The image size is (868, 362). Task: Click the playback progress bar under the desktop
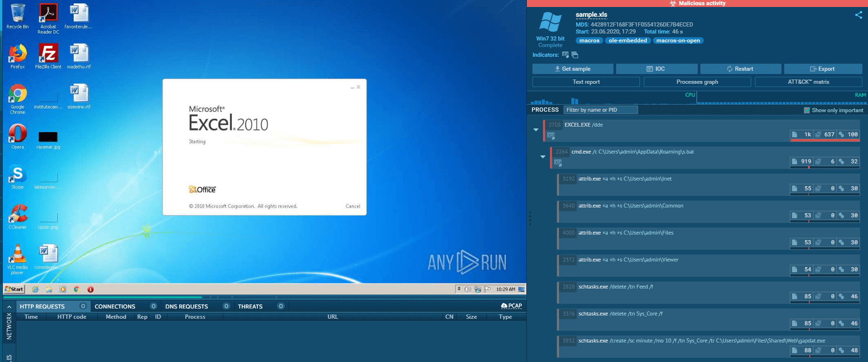click(x=264, y=297)
